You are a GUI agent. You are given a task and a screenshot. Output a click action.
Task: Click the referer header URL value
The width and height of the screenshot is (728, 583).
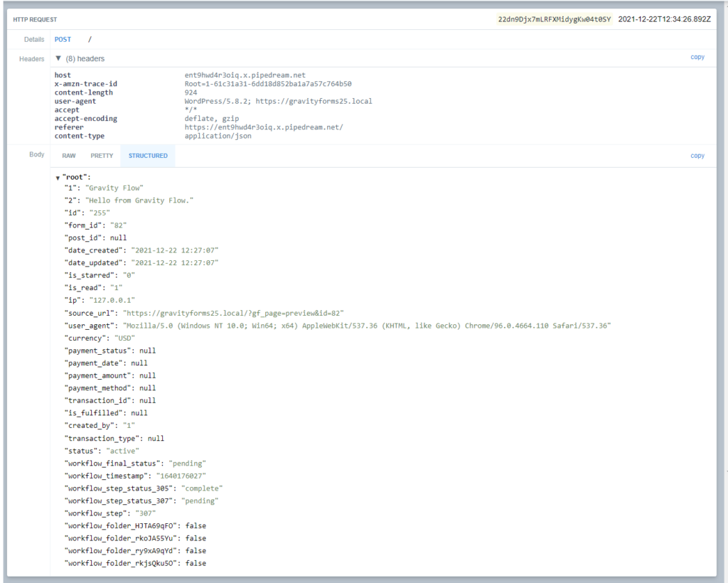264,127
